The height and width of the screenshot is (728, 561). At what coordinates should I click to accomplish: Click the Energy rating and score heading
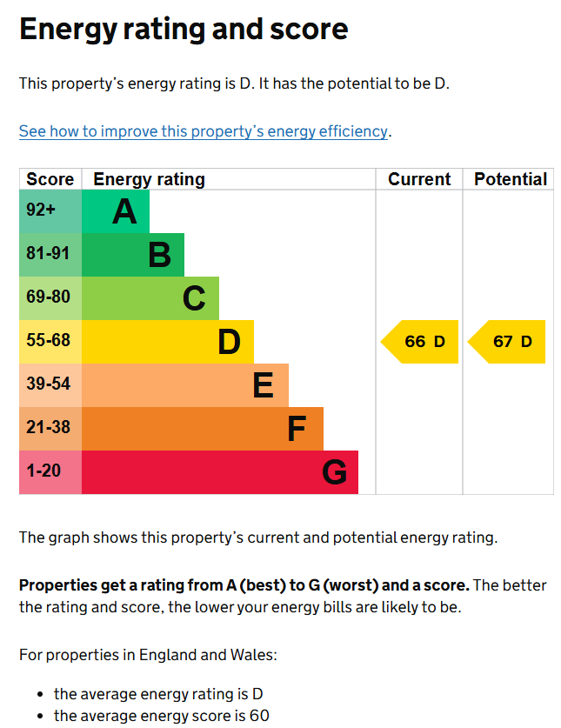pyautogui.click(x=184, y=30)
